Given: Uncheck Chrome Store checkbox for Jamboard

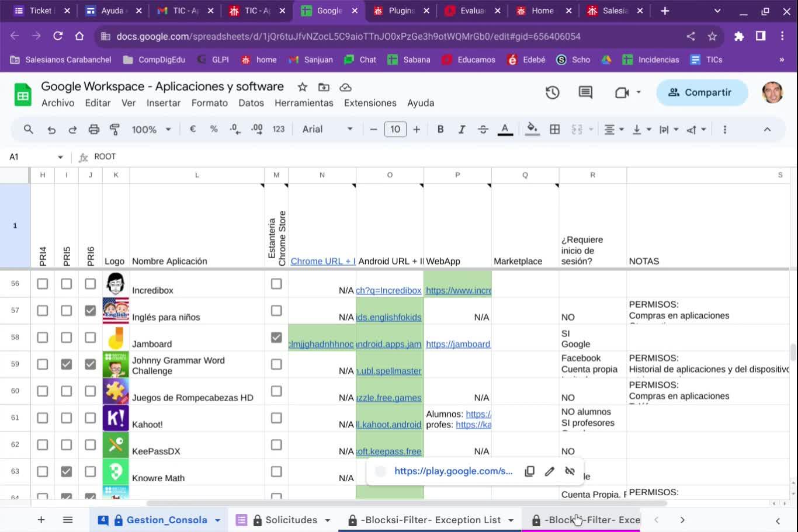Looking at the screenshot, I should point(276,338).
